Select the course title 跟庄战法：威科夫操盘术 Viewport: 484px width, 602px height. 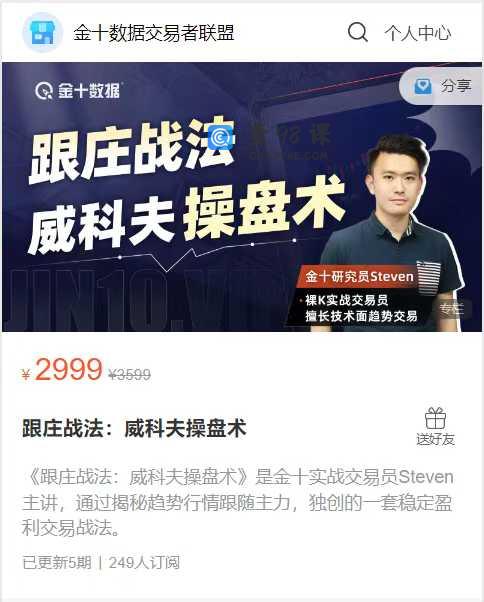[x=134, y=428]
